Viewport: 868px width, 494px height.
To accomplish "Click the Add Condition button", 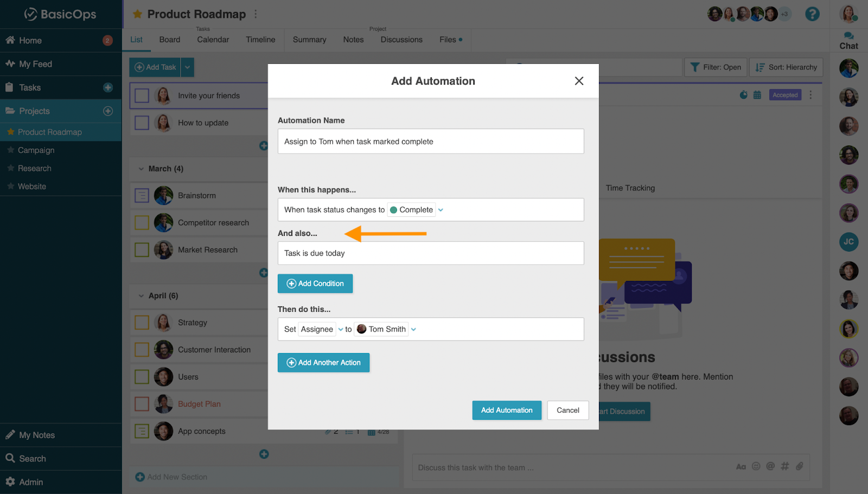I will (x=315, y=283).
